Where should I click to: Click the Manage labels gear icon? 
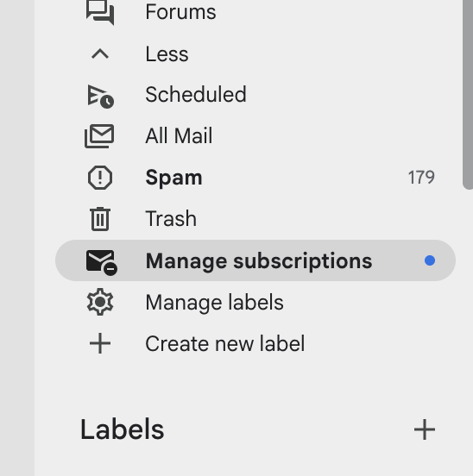100,302
